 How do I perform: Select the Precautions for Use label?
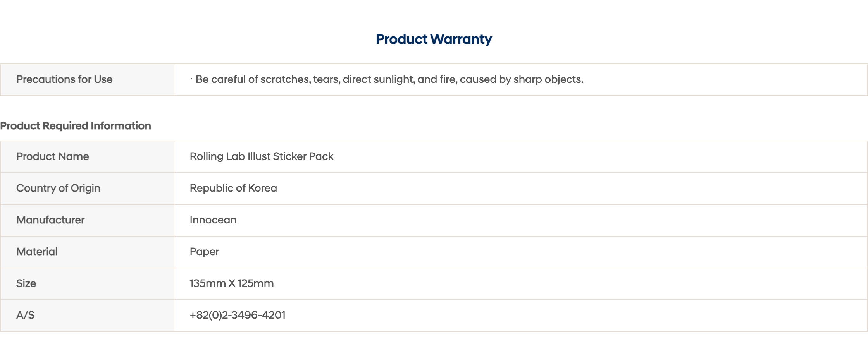coord(64,79)
